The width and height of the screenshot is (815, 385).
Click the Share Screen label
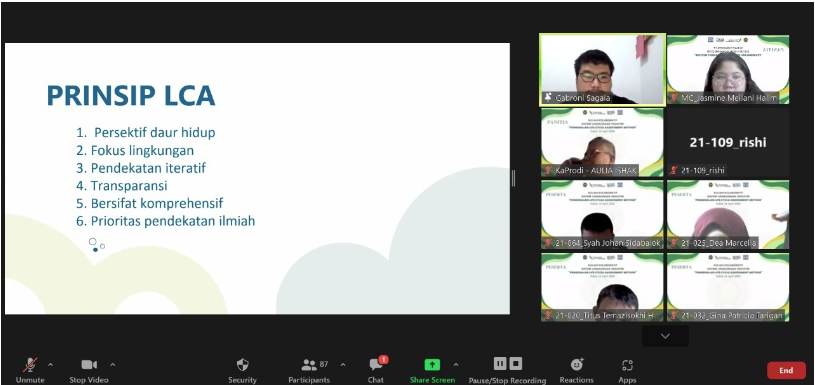[x=432, y=380]
